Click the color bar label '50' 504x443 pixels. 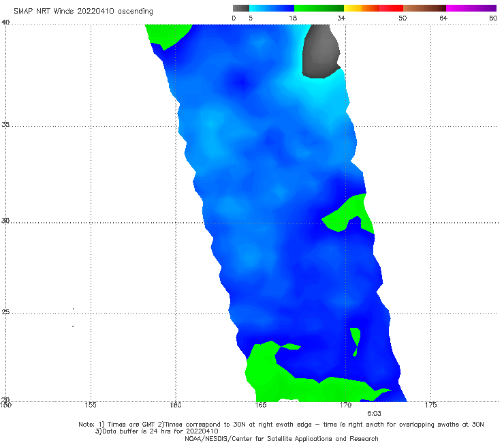click(403, 18)
